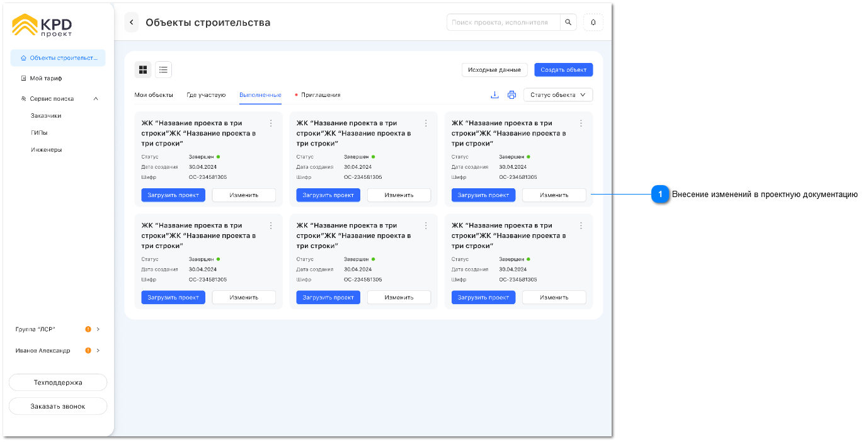Click Загрузить проект on middle top-row card
Viewport: 868px width, 442px height.
[x=328, y=195]
